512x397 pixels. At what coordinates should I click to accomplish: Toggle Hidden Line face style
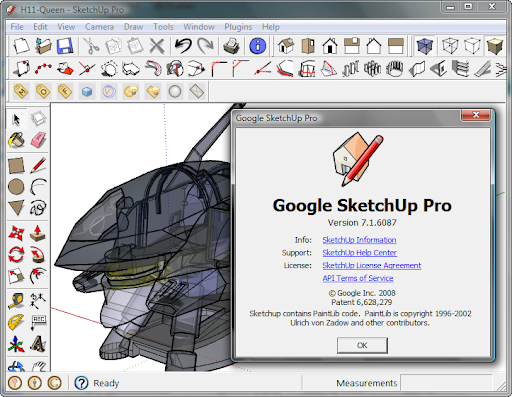click(x=472, y=46)
